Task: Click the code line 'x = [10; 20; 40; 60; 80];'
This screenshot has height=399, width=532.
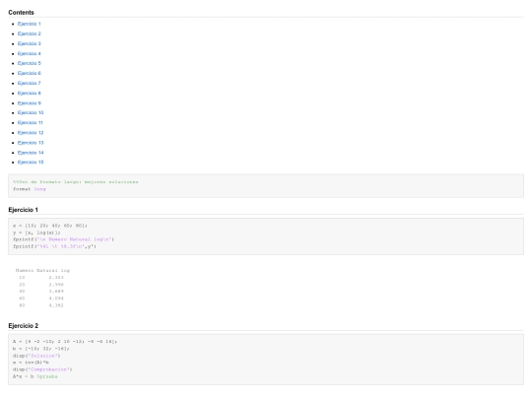Action: [50, 226]
